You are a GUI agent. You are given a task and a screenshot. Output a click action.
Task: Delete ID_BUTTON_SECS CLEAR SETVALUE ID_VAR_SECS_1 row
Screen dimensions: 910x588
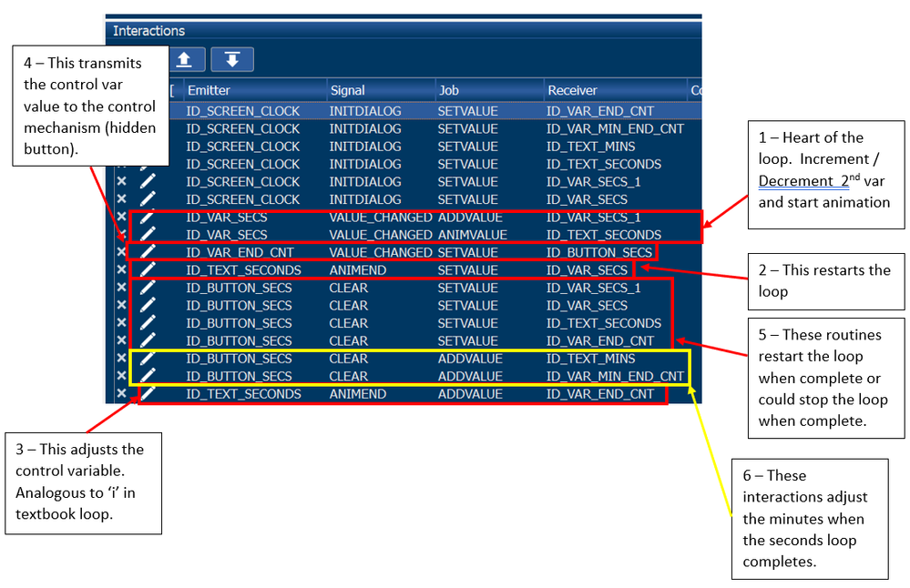pos(121,288)
